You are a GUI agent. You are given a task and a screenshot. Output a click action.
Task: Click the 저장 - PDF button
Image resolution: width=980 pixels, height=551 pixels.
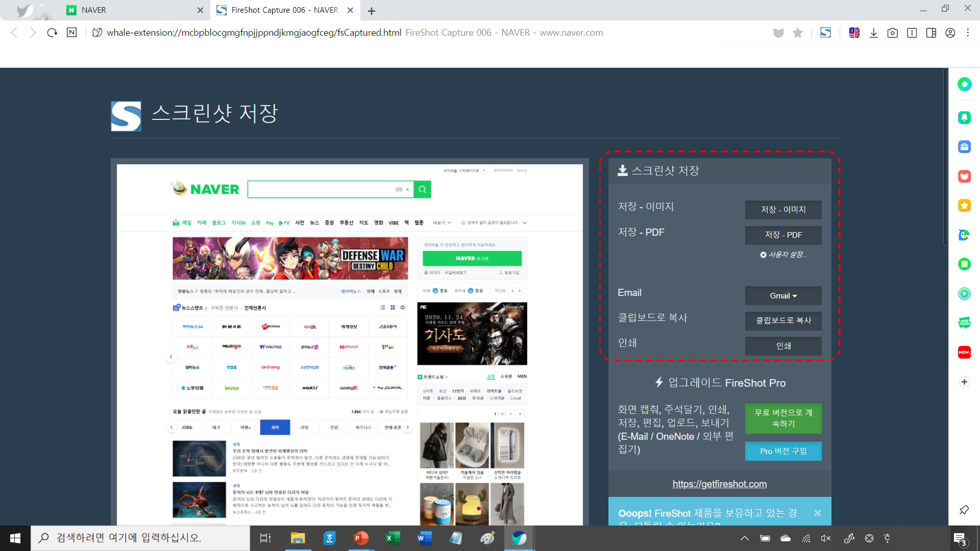(783, 235)
